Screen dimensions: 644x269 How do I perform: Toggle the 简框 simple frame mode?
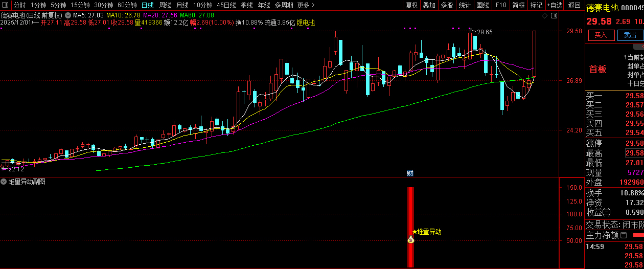(518, 5)
